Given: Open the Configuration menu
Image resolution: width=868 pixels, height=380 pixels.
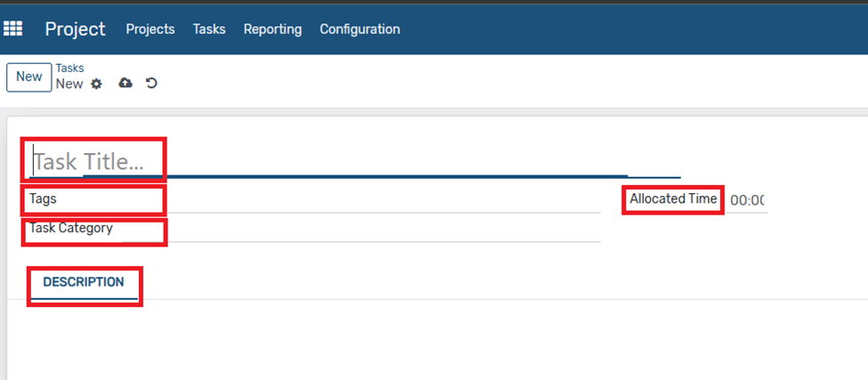Looking at the screenshot, I should [360, 28].
